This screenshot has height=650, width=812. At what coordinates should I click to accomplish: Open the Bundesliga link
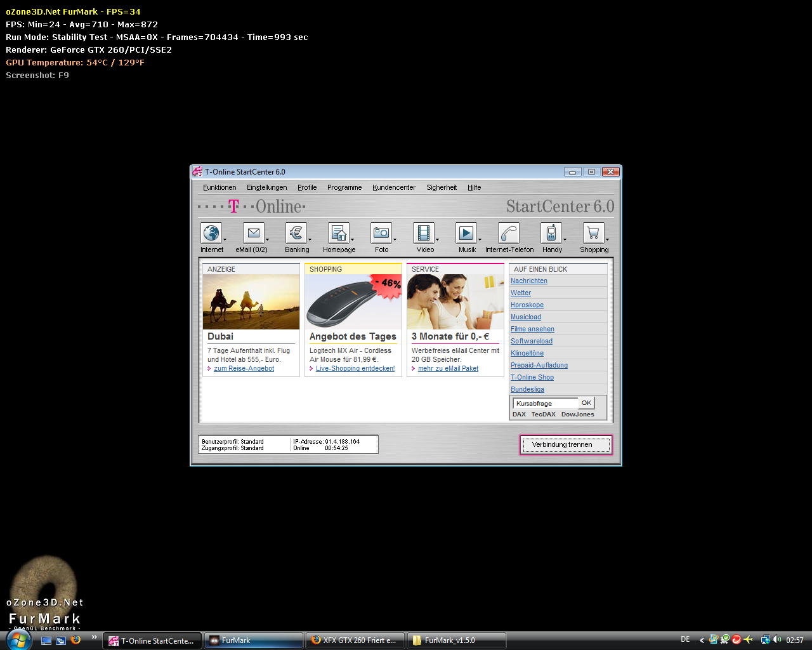[x=528, y=389]
